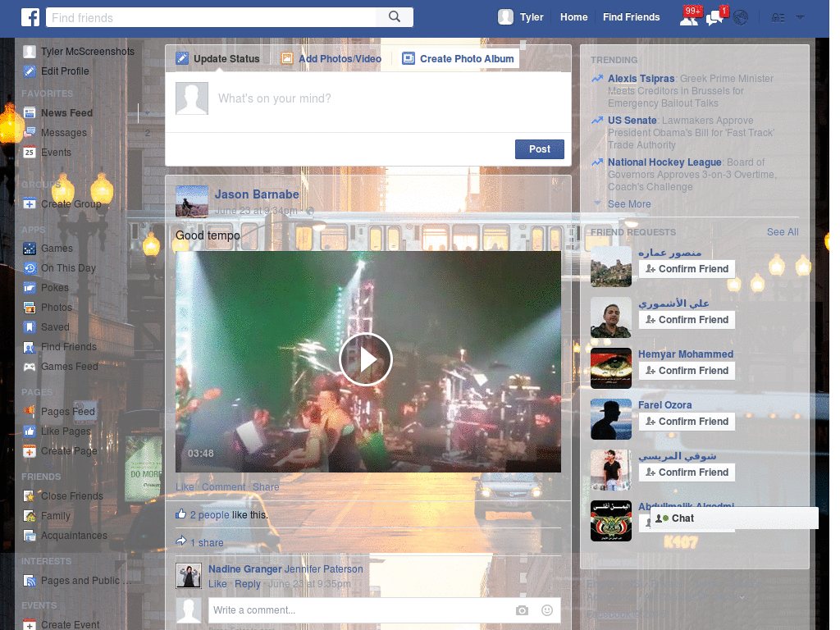Select the Add Photos/Video tab

[x=331, y=59]
